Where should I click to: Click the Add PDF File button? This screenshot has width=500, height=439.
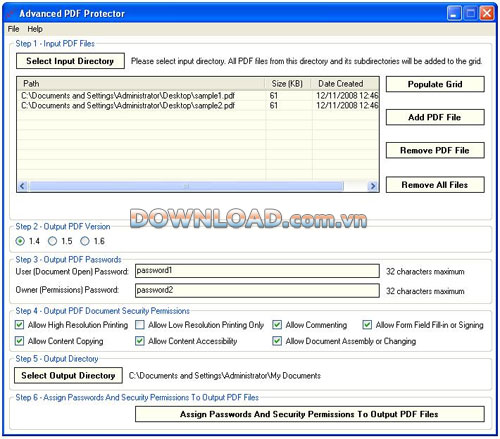click(435, 117)
